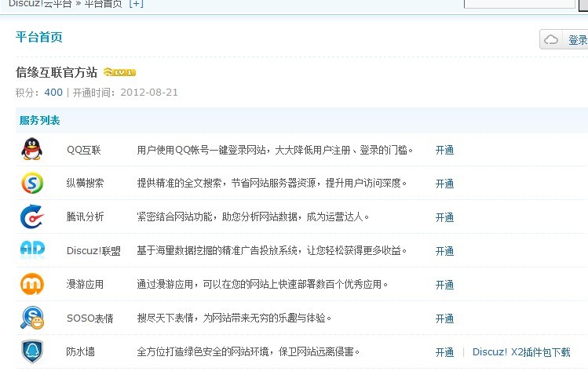Click 开通 in the 防水墙 row

[x=444, y=352]
